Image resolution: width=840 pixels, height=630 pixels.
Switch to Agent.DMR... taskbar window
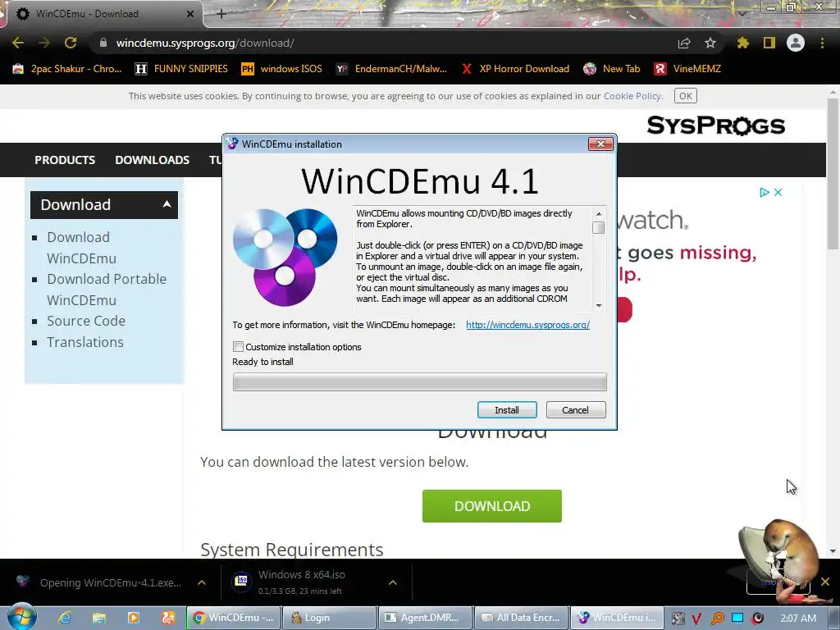pos(426,618)
